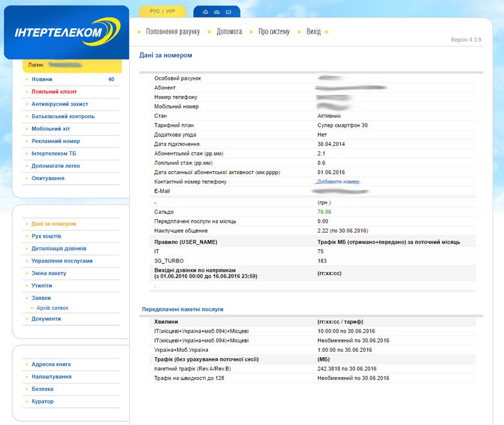Click Вихід to log out
Screen dimensions: 504x425
314,31
